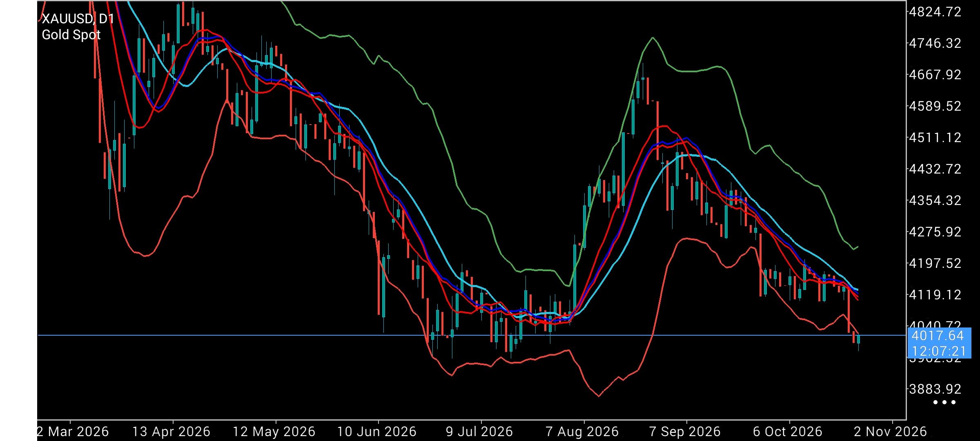Select the 7 Sep 2026 date label
This screenshot has width=980, height=441.
coord(685,432)
